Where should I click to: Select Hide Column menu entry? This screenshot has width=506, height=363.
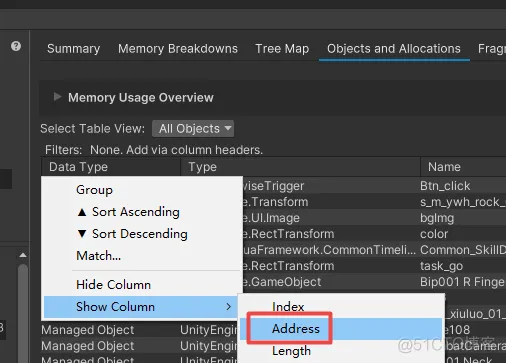tap(143, 285)
